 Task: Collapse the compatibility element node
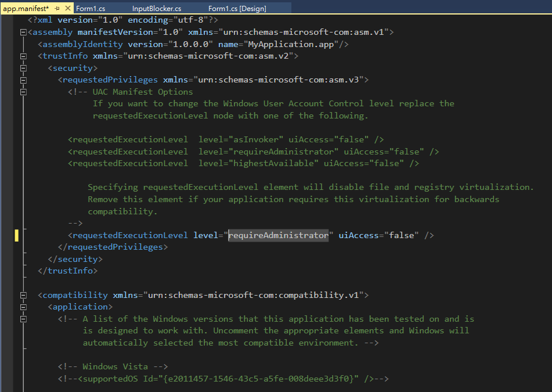click(x=23, y=295)
